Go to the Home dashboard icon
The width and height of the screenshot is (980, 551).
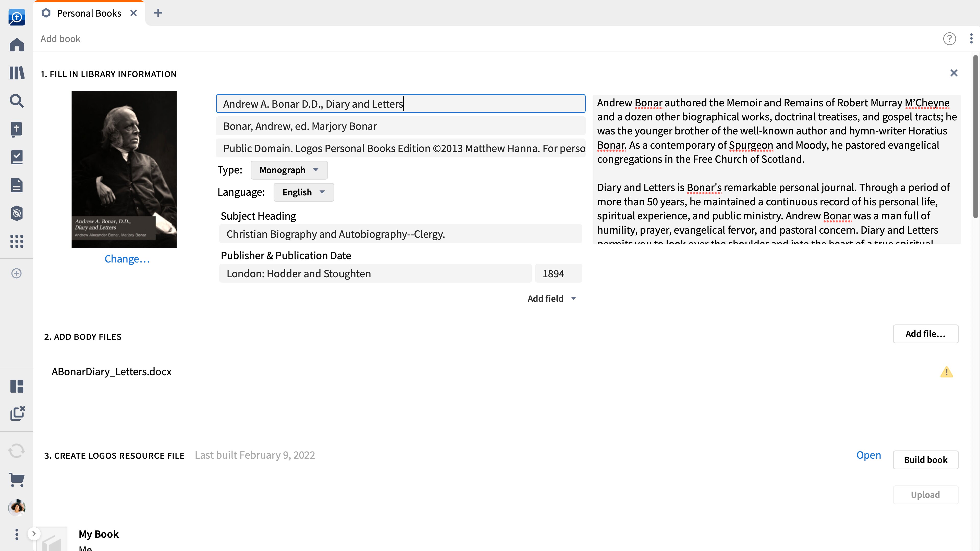point(17,44)
